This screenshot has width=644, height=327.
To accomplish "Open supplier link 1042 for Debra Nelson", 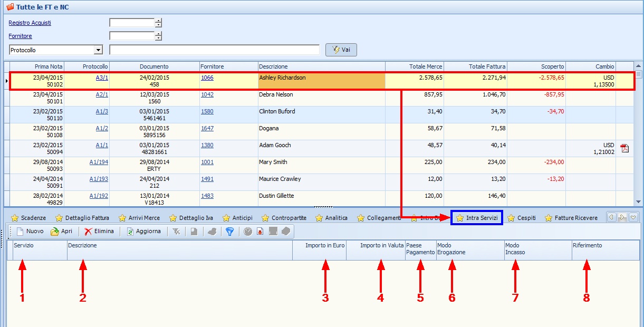I will (x=207, y=94).
